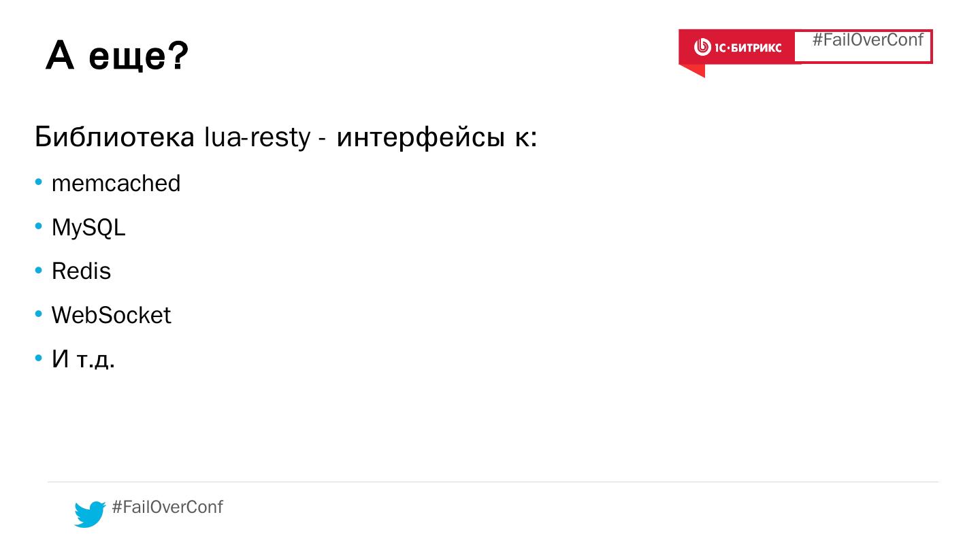
Task: Click the words 'интерфейсы к:'
Action: tap(437, 137)
